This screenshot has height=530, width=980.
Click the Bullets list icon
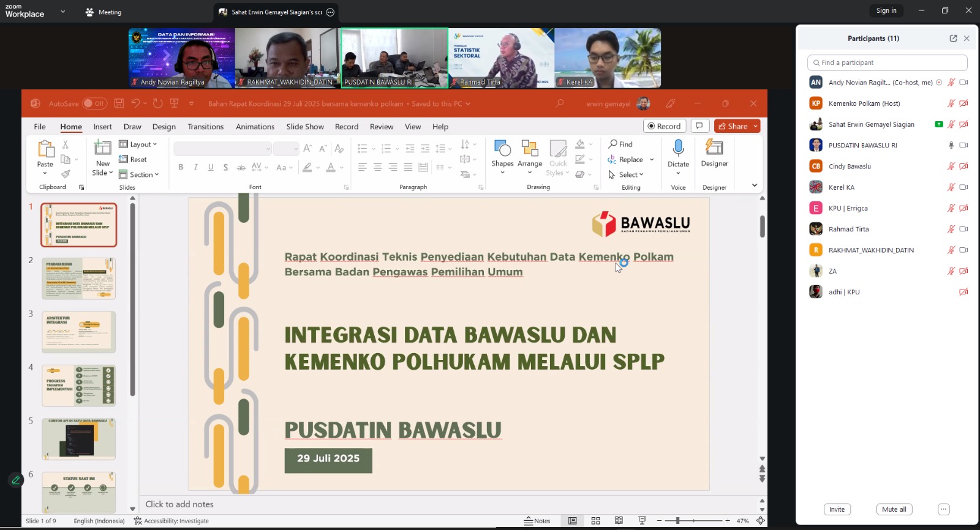[363, 149]
